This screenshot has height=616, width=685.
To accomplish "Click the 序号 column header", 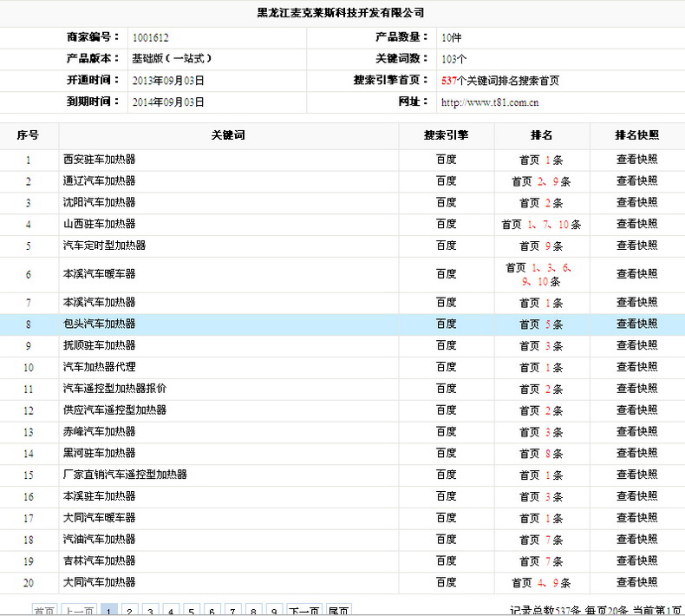I will (28, 135).
